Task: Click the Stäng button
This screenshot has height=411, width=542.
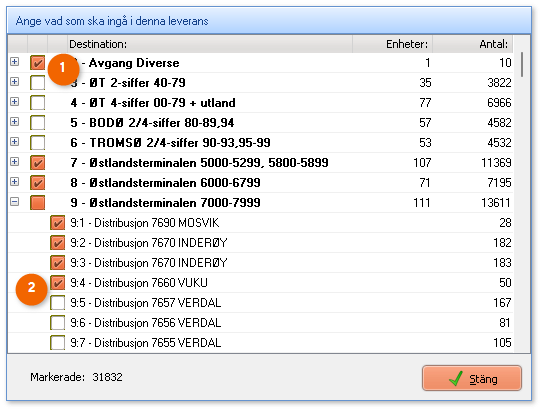Action: point(471,378)
